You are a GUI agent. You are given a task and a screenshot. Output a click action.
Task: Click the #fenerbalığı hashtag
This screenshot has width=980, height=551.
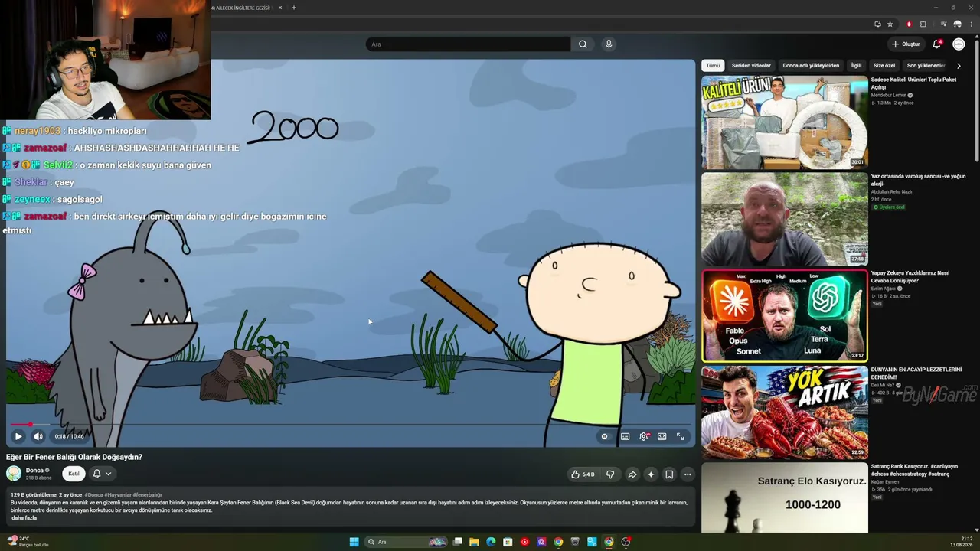tap(147, 495)
